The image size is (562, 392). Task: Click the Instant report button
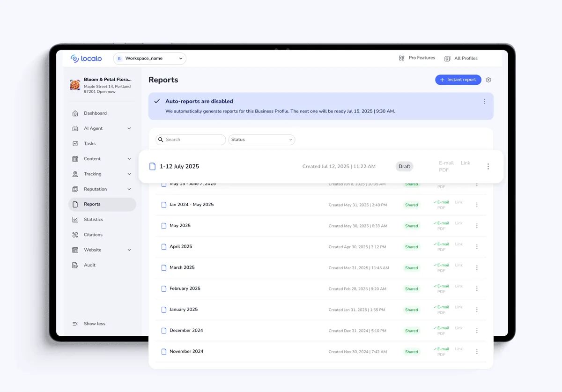click(x=458, y=80)
